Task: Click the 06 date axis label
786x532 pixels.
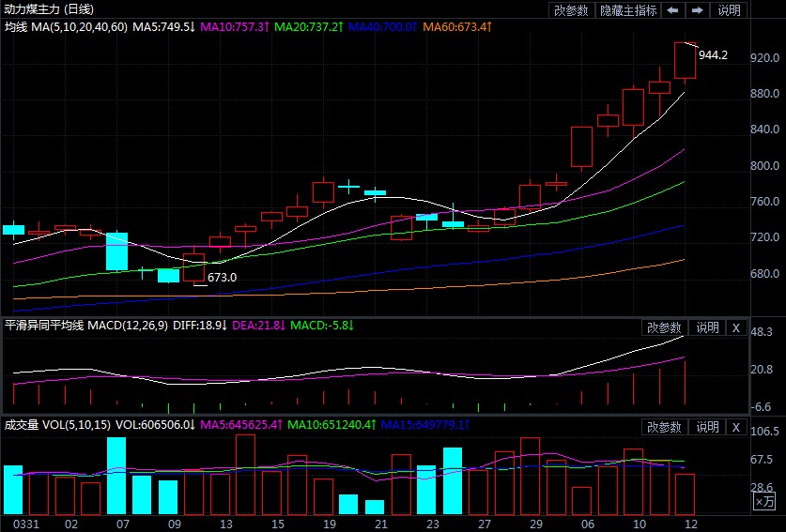Action: pyautogui.click(x=588, y=524)
